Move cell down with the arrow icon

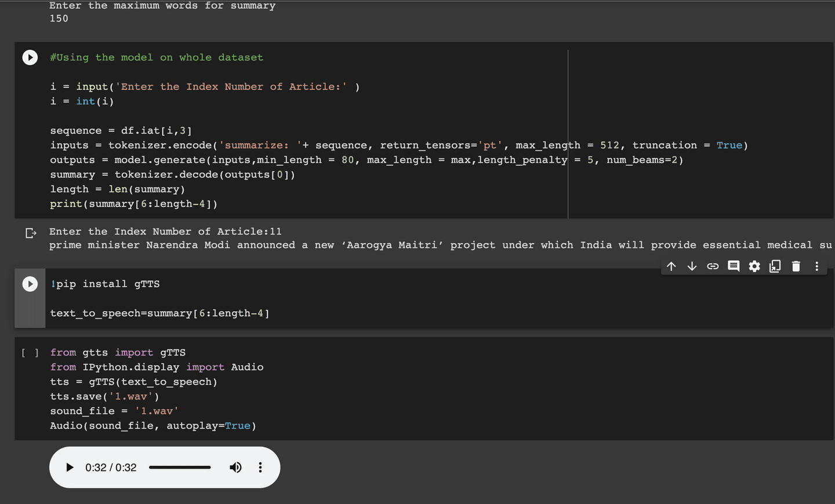pos(692,266)
